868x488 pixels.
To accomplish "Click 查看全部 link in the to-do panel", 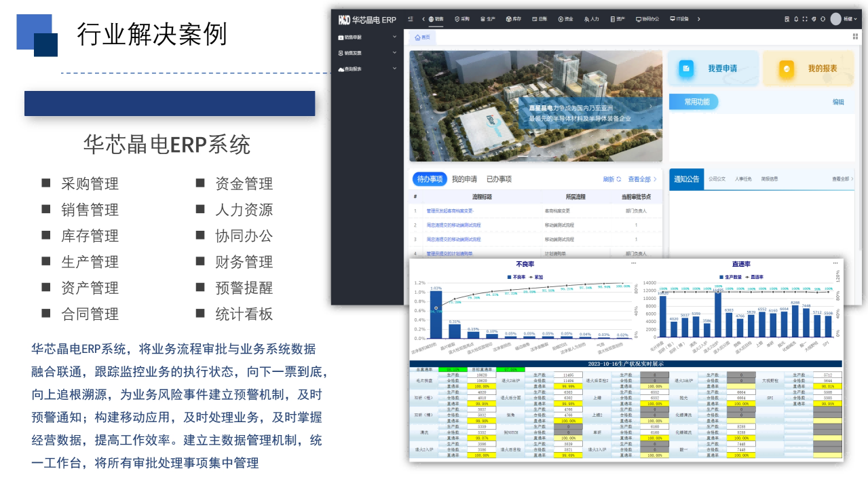I will (x=643, y=179).
